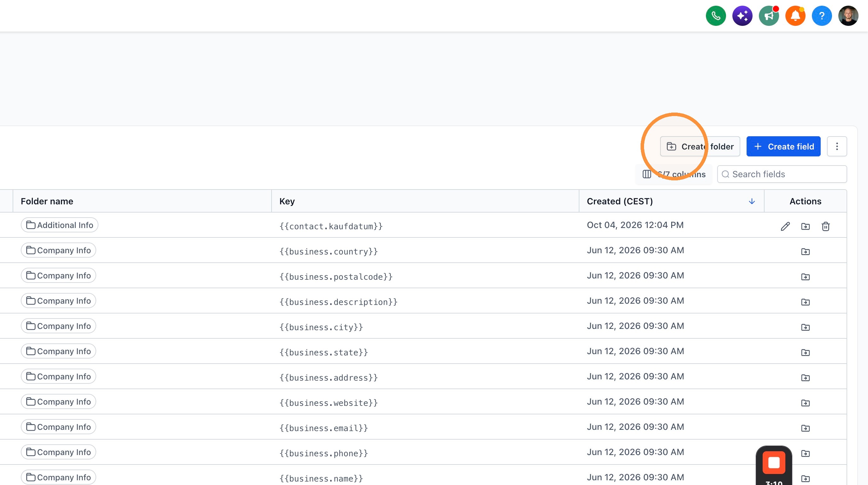Select the {{business.postalcode}} key
The height and width of the screenshot is (485, 868).
pos(336,277)
